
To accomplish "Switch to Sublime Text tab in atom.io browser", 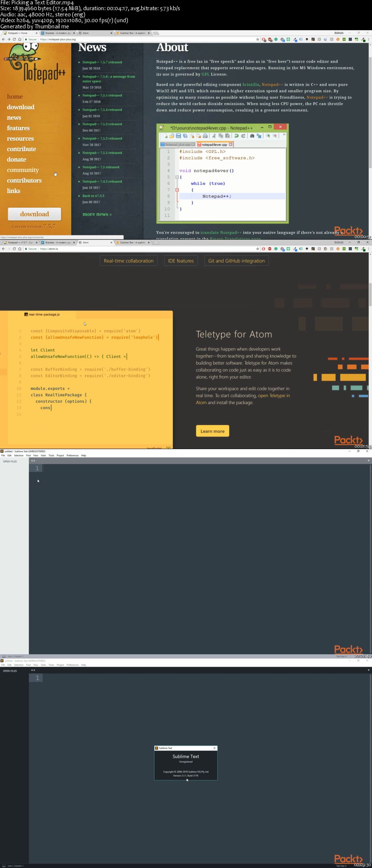I will [133, 243].
